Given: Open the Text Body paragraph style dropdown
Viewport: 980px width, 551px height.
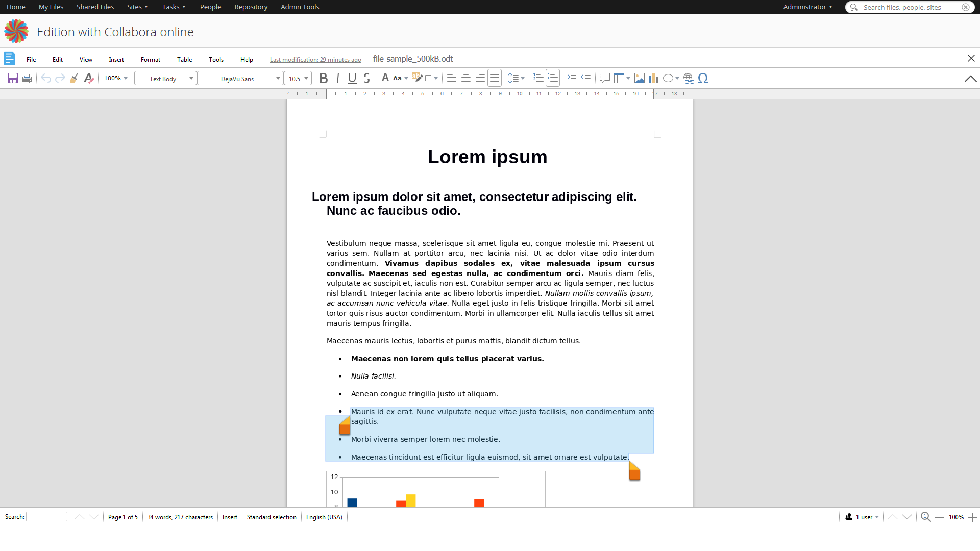Looking at the screenshot, I should pos(165,78).
